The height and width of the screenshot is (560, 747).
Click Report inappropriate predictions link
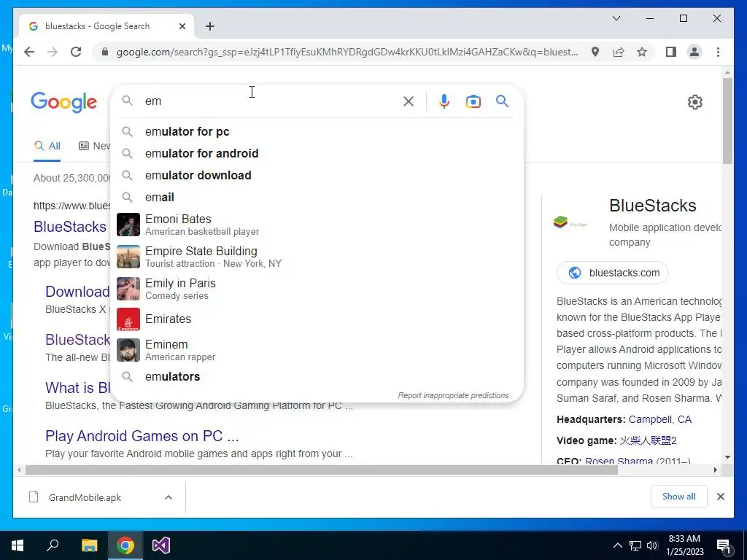[453, 395]
